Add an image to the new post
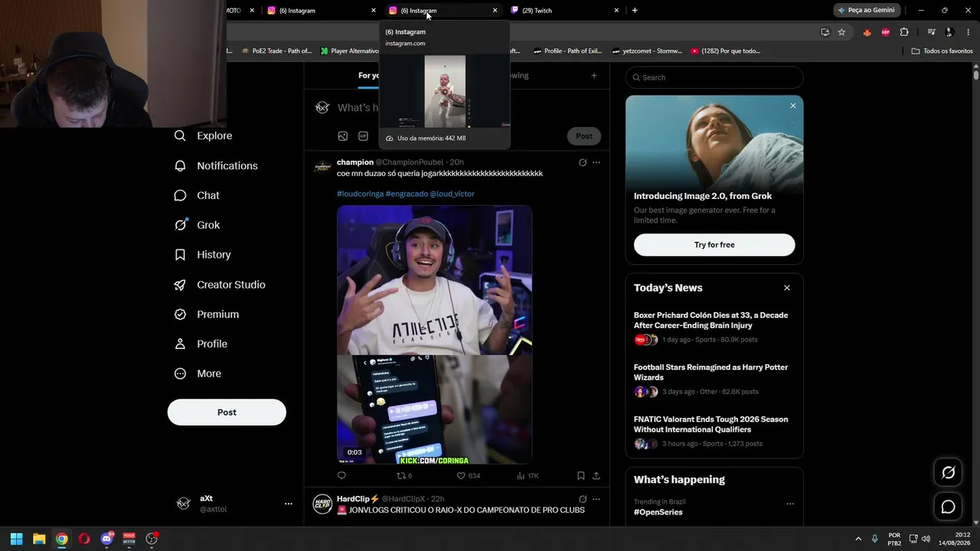Image resolution: width=980 pixels, height=551 pixels. [343, 136]
